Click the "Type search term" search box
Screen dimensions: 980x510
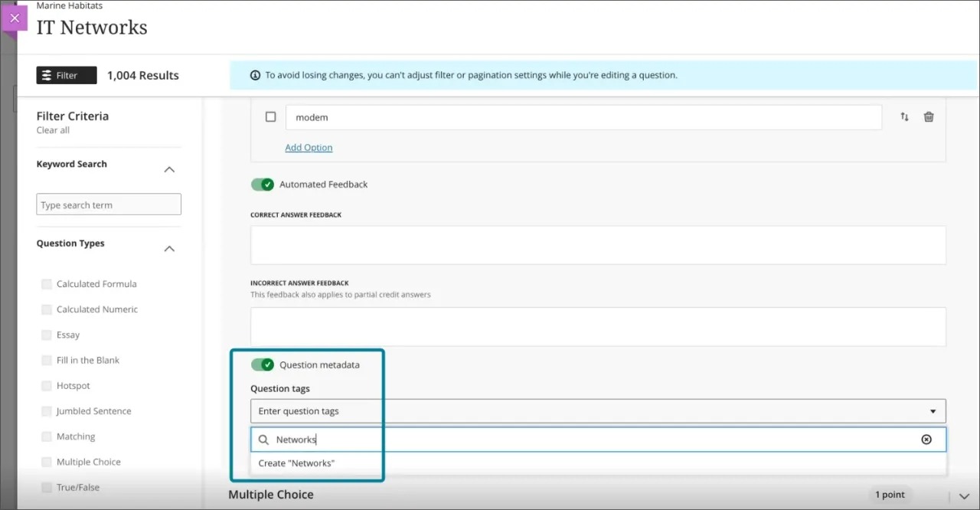coord(108,204)
